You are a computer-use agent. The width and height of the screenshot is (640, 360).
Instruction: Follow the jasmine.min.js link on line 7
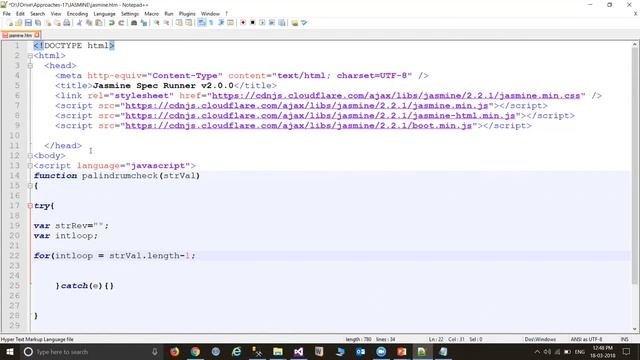[307, 106]
